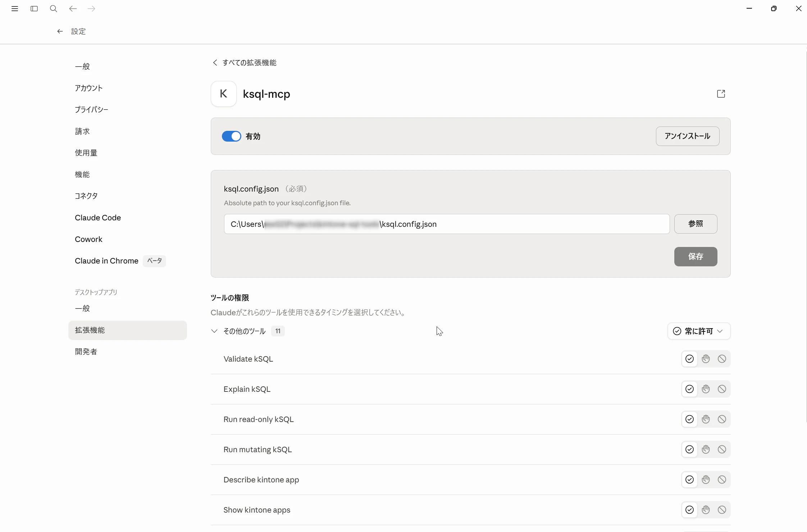Set Explain kSQL to needs approval
This screenshot has width=807, height=532.
click(706, 389)
